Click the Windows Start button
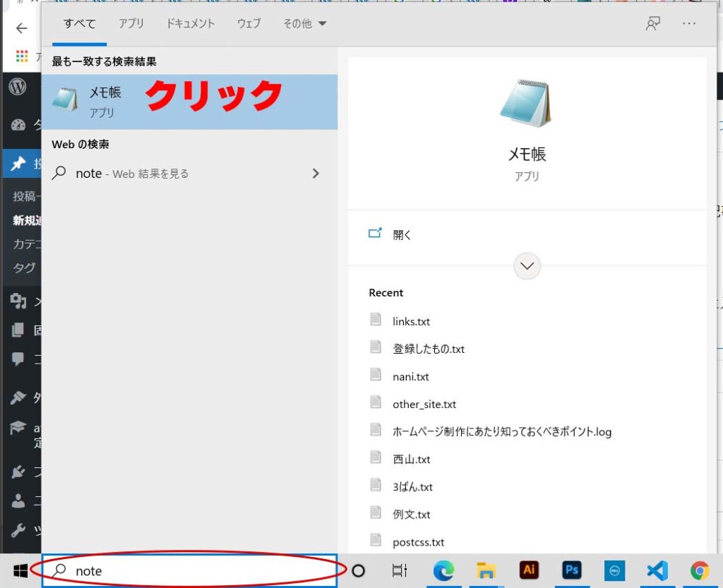 [x=20, y=570]
